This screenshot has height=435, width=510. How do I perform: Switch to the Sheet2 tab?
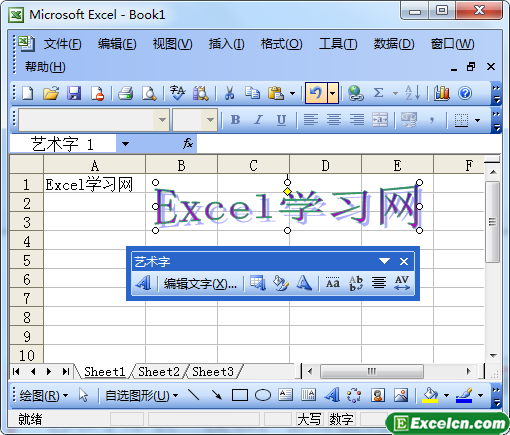(x=159, y=371)
